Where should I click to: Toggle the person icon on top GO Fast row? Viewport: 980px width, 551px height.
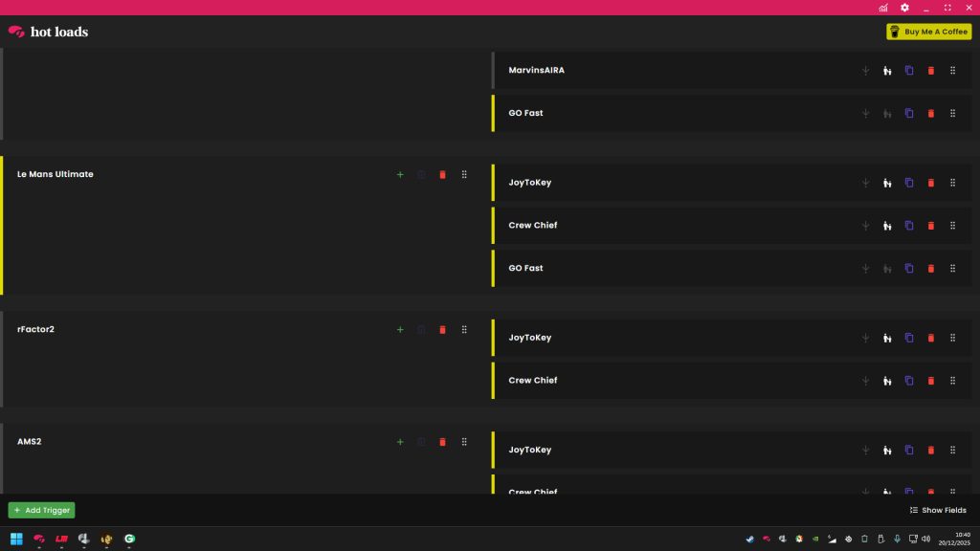click(x=887, y=114)
